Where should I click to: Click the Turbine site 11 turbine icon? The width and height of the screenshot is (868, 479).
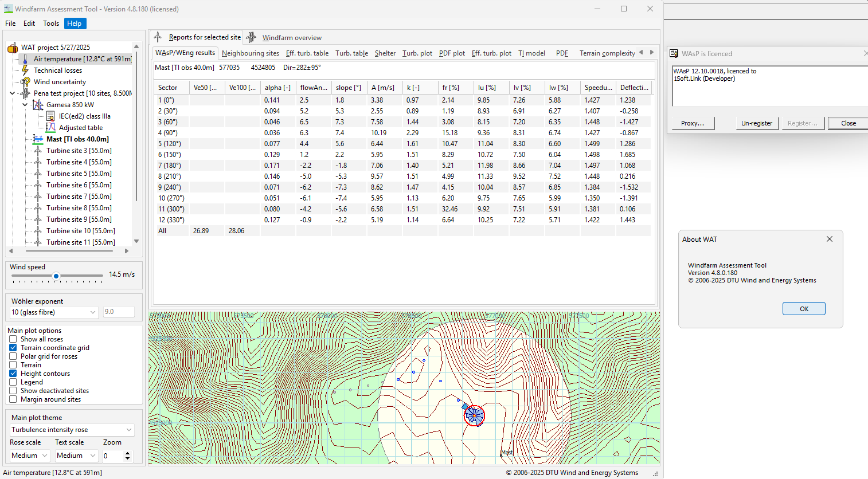pos(38,242)
